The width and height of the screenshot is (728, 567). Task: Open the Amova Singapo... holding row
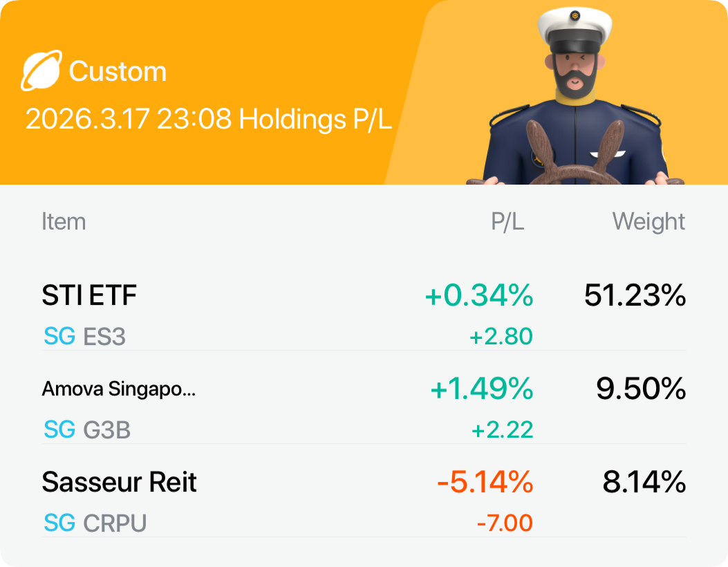tap(364, 408)
